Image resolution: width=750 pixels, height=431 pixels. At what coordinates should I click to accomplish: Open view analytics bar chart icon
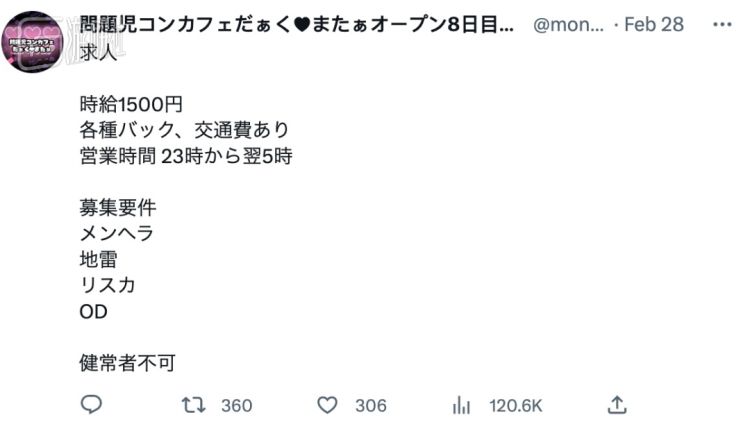[x=461, y=405]
